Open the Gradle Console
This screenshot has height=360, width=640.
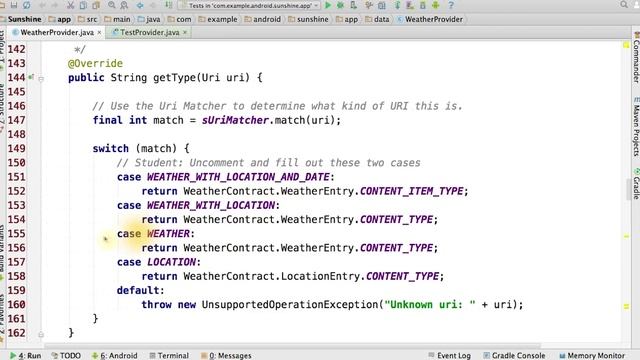point(514,356)
